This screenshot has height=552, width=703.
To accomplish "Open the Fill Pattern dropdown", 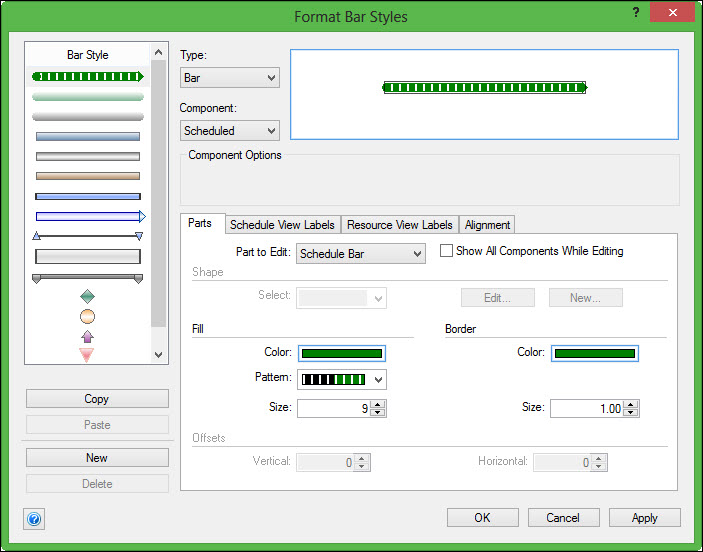I will tap(342, 380).
